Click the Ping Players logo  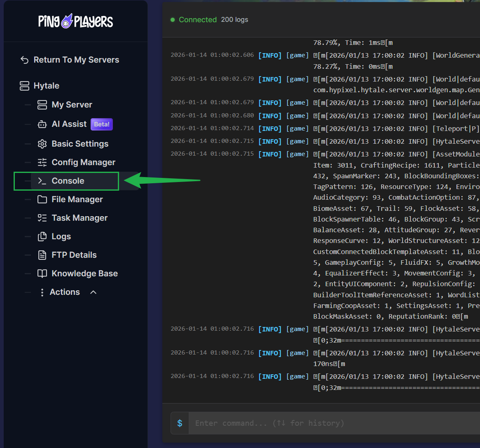tap(75, 21)
